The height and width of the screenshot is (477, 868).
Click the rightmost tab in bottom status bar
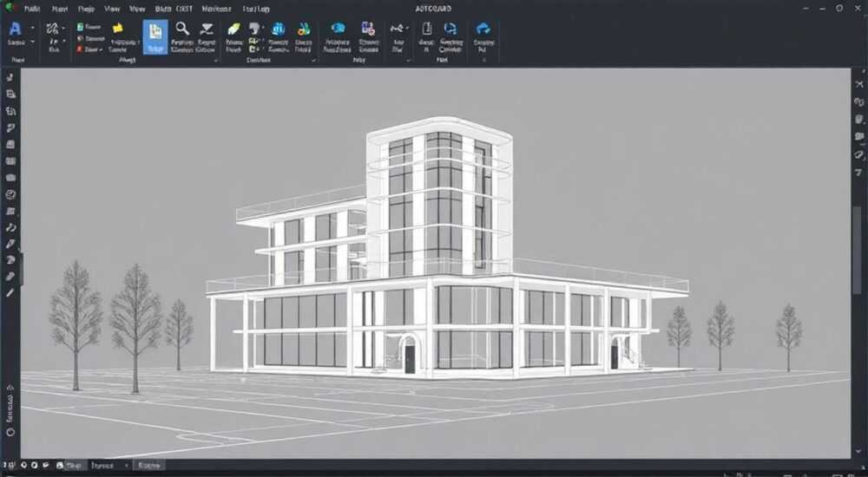(148, 466)
